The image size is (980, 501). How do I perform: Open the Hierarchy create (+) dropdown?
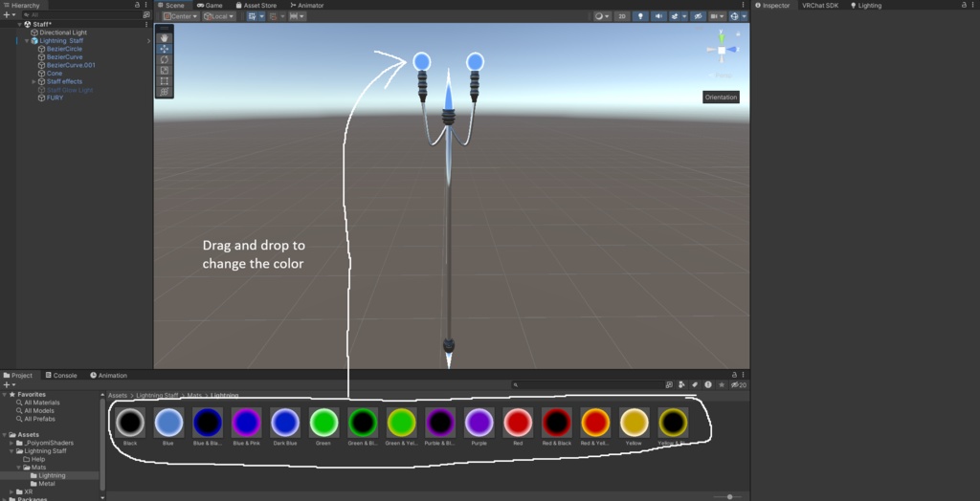[9, 14]
